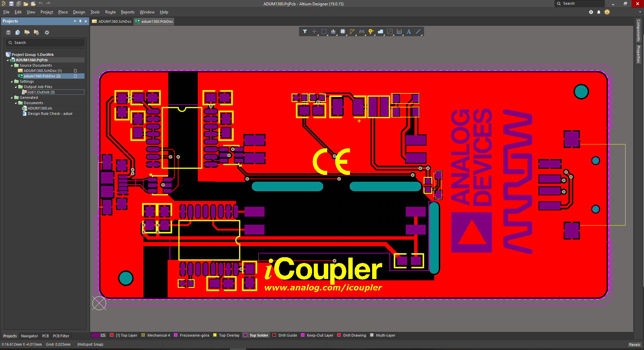Viewport: 644px width, 350px height.
Task: Collapse the Source Documents folder
Action: click(12, 66)
